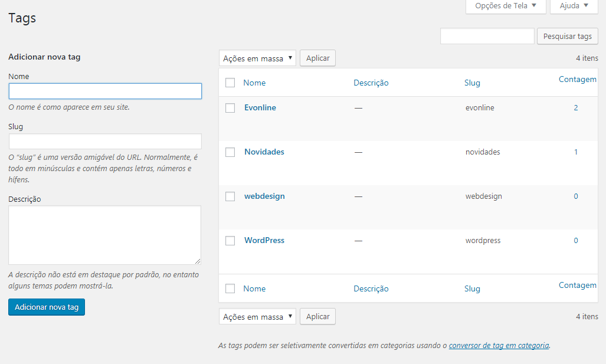Click the Descrição textarea resize handle

pos(198,261)
